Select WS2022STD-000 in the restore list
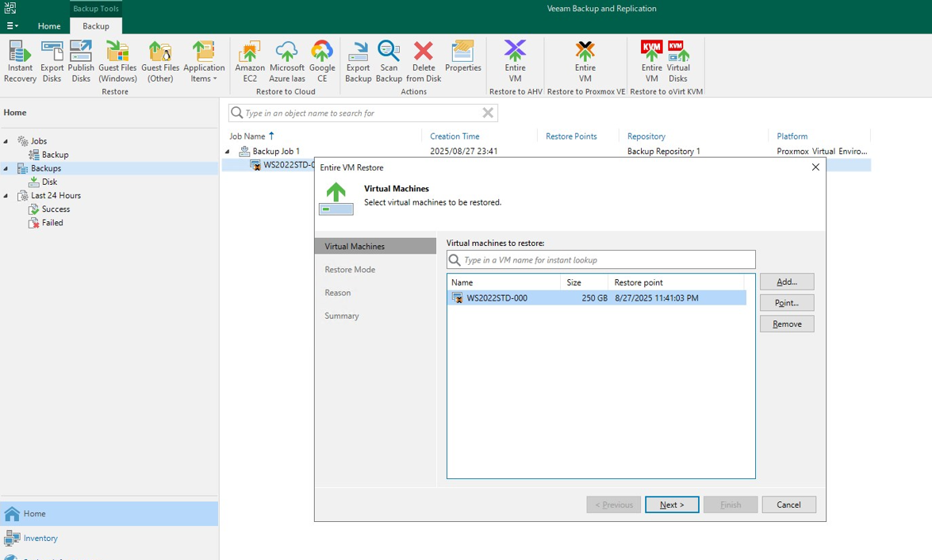Image resolution: width=932 pixels, height=560 pixels. [596, 297]
